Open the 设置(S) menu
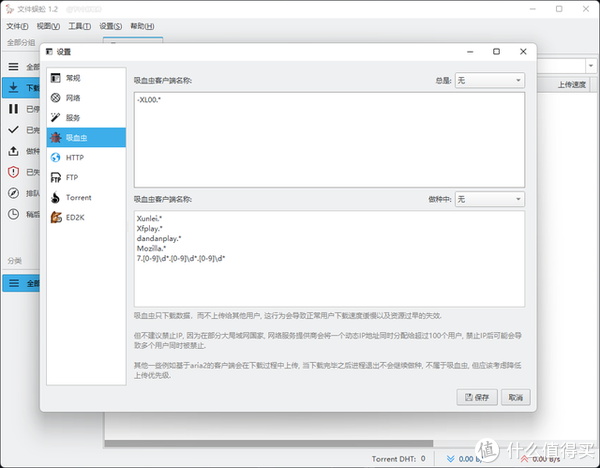This screenshot has height=468, width=600. (111, 26)
